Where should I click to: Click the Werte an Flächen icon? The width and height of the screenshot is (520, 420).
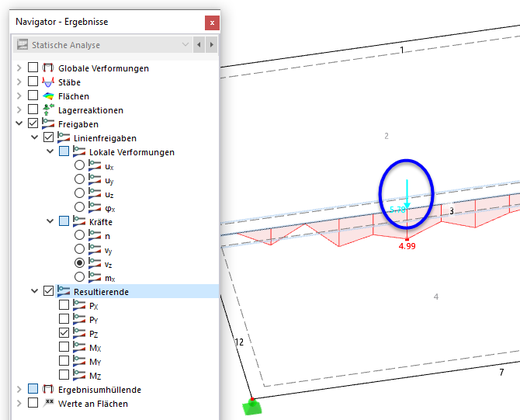click(x=48, y=403)
